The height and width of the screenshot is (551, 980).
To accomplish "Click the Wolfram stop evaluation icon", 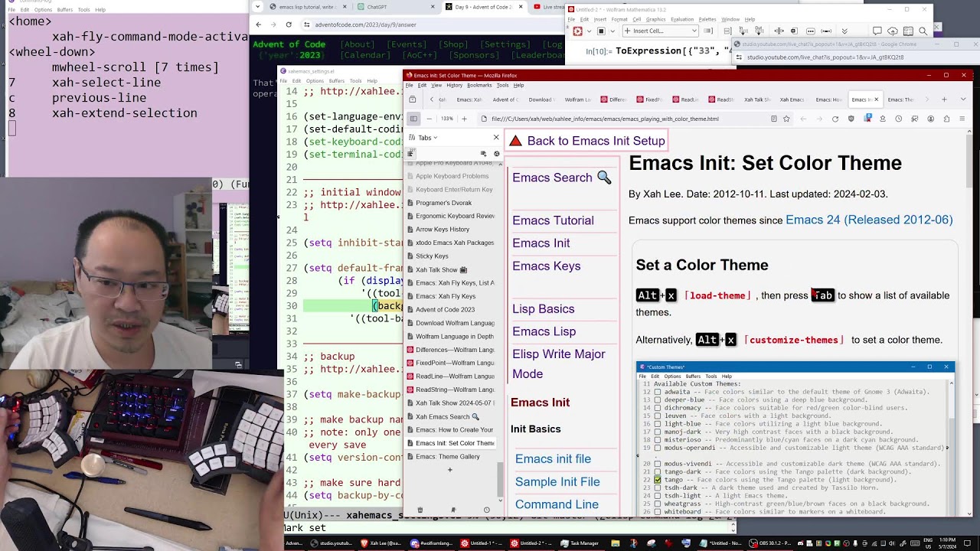I will 601,31.
